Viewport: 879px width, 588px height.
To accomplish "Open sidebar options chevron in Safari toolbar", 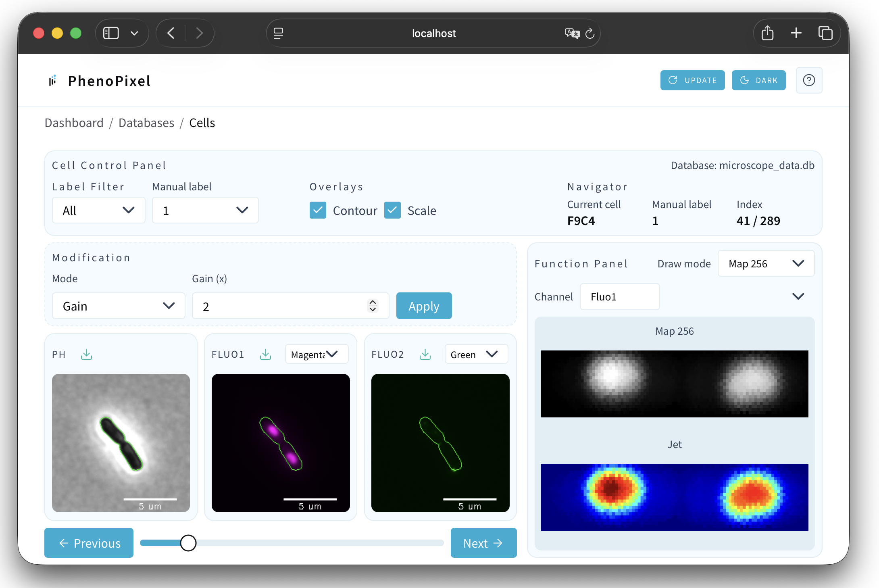I will [134, 33].
